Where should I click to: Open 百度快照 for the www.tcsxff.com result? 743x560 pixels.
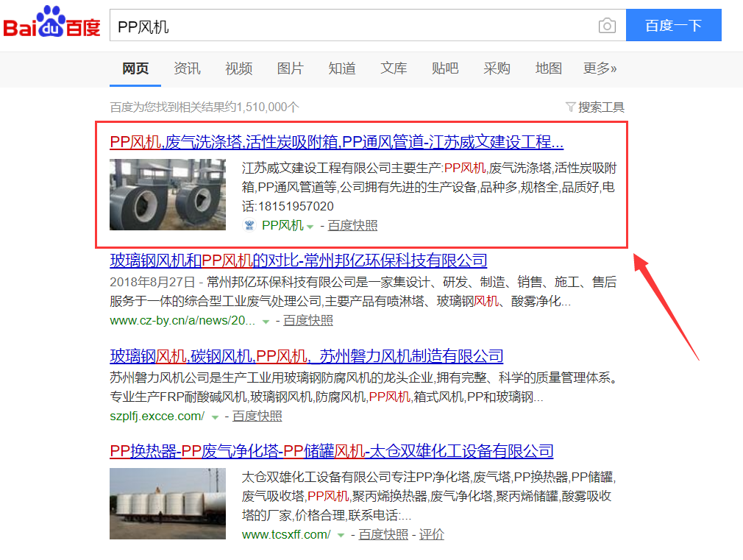[x=383, y=534]
